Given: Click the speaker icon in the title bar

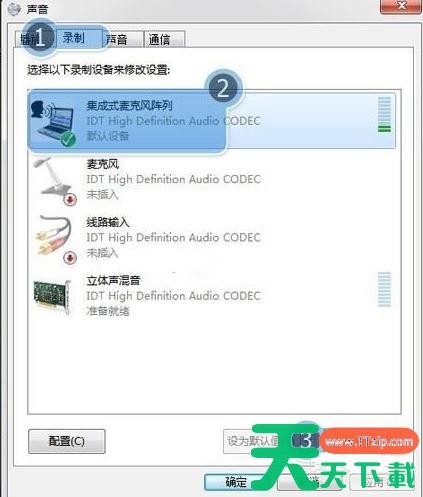Looking at the screenshot, I should tap(14, 9).
